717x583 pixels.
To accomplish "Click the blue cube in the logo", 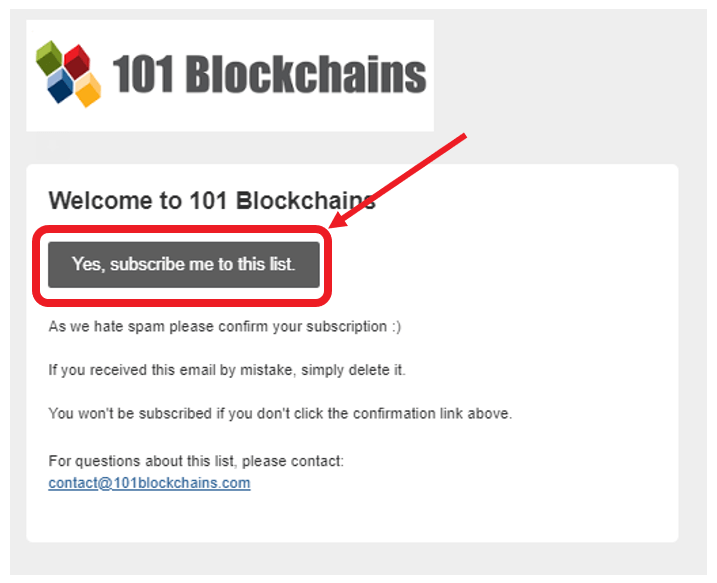I will pos(60,86).
